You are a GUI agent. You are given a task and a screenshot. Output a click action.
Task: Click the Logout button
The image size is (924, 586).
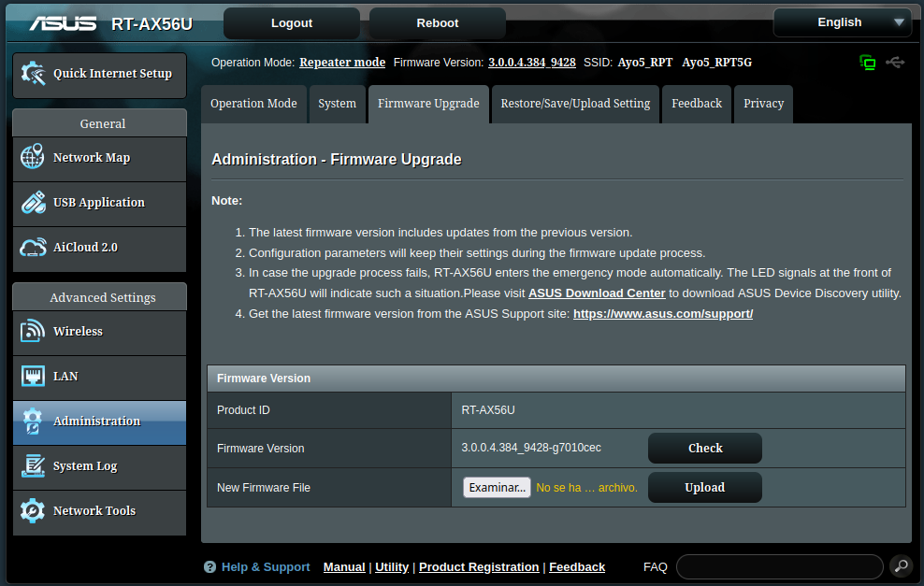tap(292, 23)
